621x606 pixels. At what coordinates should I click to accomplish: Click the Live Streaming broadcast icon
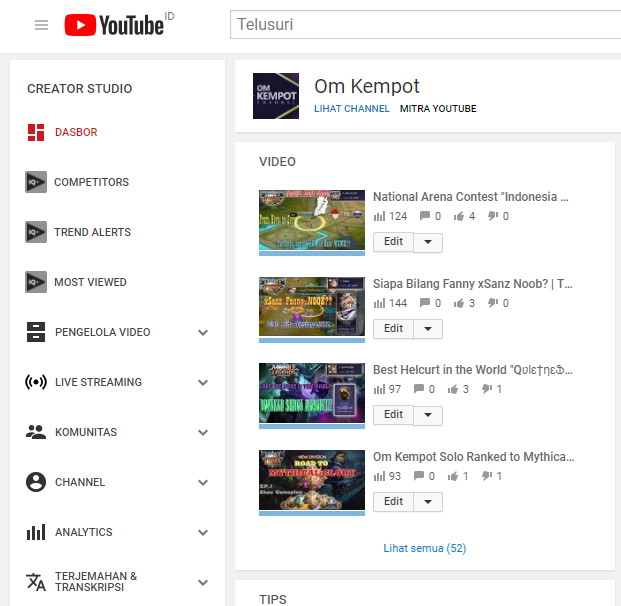[36, 382]
